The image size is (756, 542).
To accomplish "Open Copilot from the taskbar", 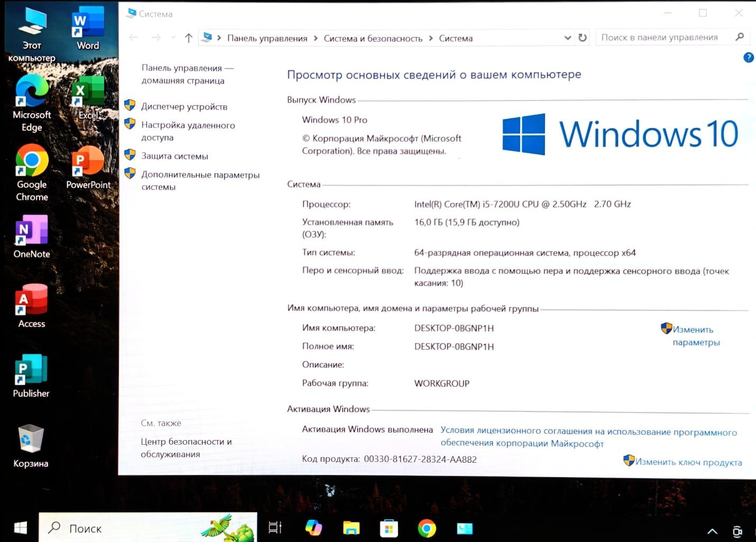I will click(314, 528).
